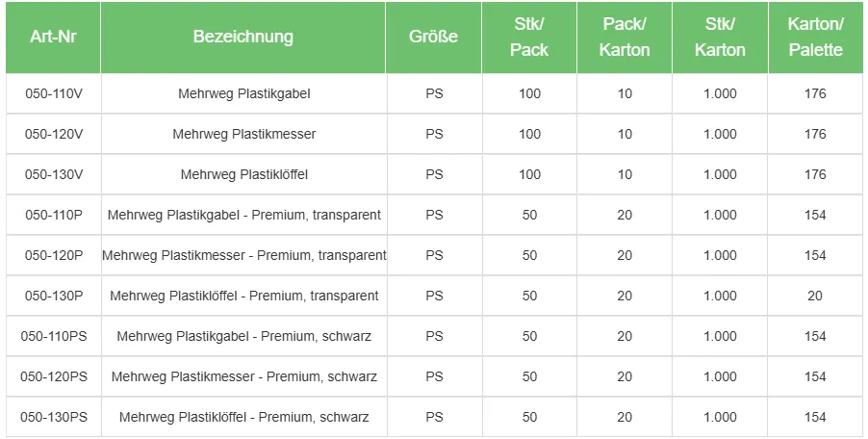The height and width of the screenshot is (439, 868).
Task: Select the Mehrweg Plastikmesser cell
Action: pyautogui.click(x=244, y=134)
